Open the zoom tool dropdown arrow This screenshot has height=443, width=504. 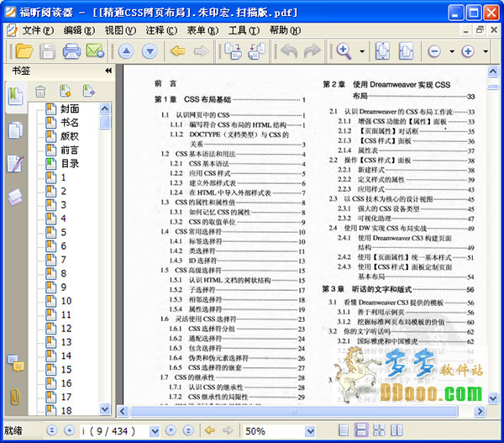[362, 51]
